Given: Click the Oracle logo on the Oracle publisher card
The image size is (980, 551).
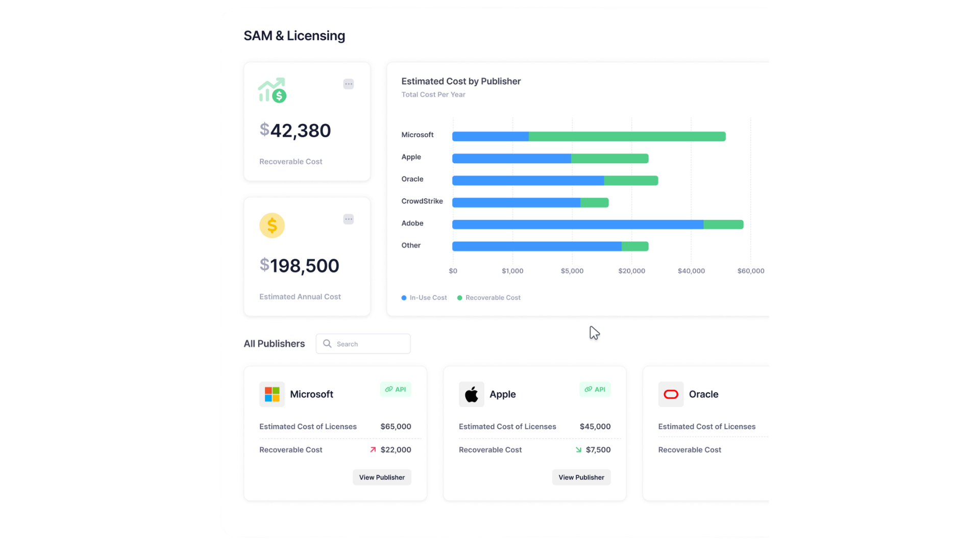Looking at the screenshot, I should tap(671, 394).
